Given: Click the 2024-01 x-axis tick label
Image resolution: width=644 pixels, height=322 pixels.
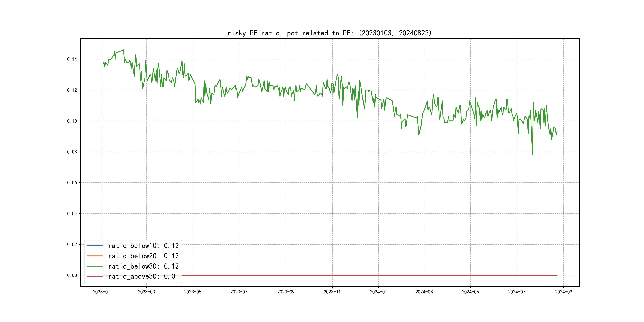Looking at the screenshot, I should click(x=378, y=292).
